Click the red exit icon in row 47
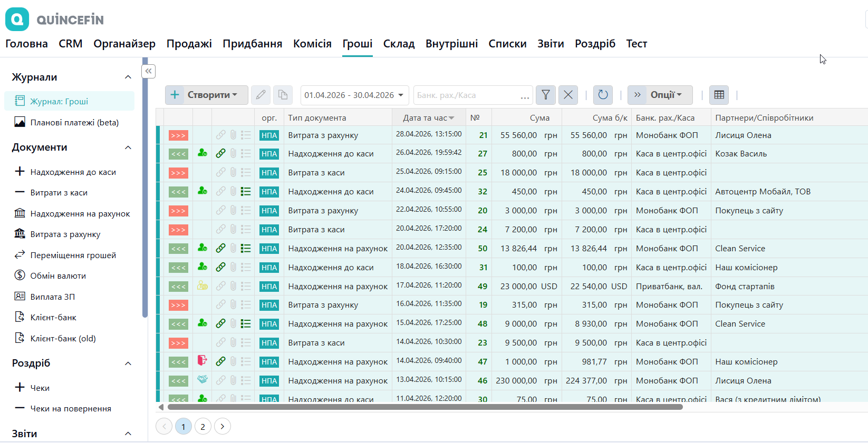 coord(202,361)
